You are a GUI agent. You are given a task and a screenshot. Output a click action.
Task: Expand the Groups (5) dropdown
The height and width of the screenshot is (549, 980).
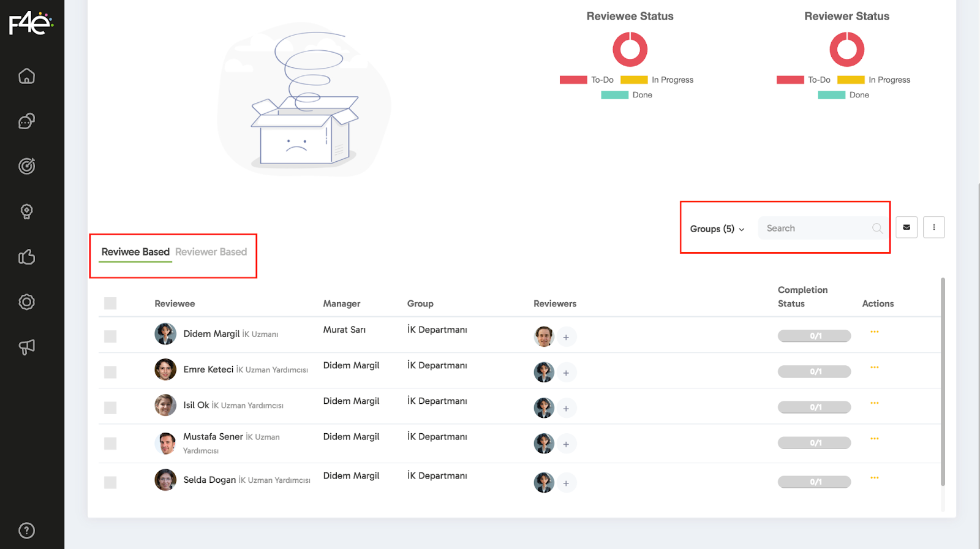point(717,229)
